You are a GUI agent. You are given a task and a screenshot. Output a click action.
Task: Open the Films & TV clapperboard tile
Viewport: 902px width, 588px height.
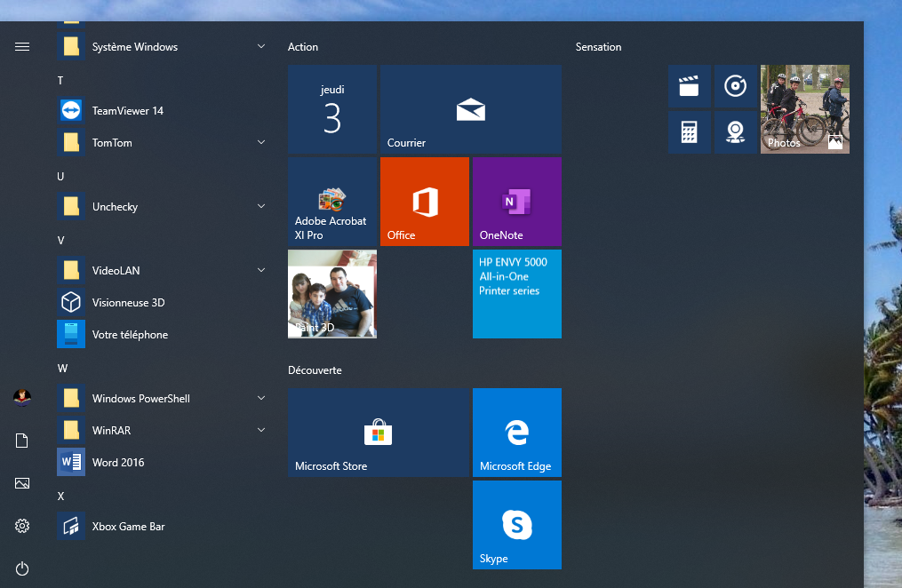coord(689,86)
